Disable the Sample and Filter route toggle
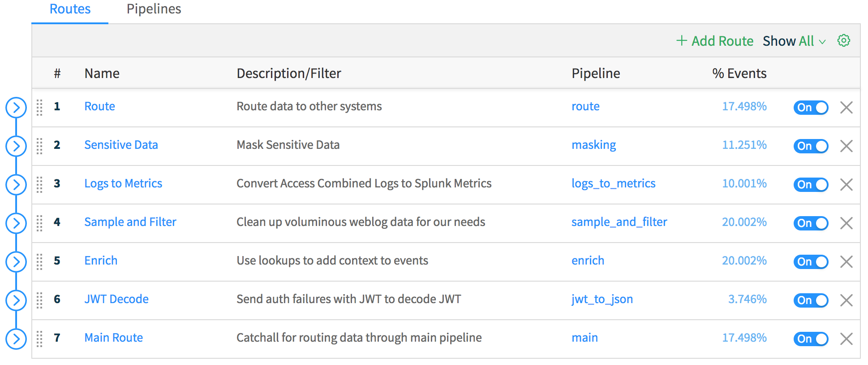 tap(811, 223)
